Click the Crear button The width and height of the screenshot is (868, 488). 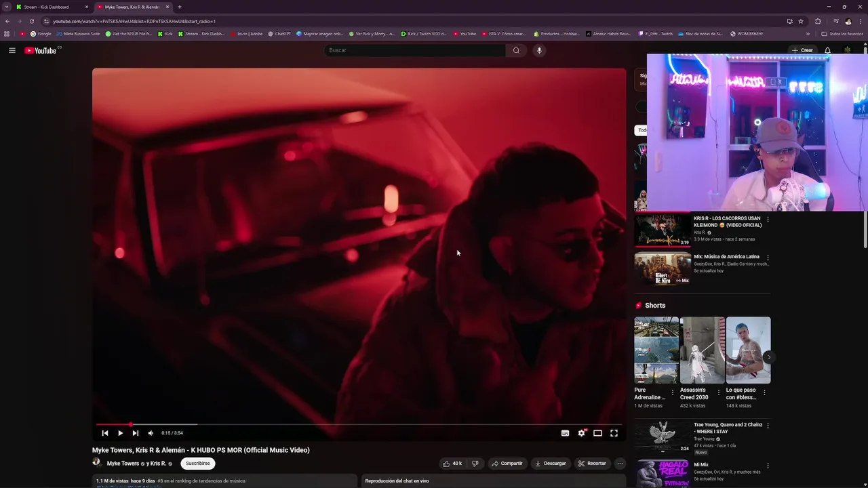[802, 50]
